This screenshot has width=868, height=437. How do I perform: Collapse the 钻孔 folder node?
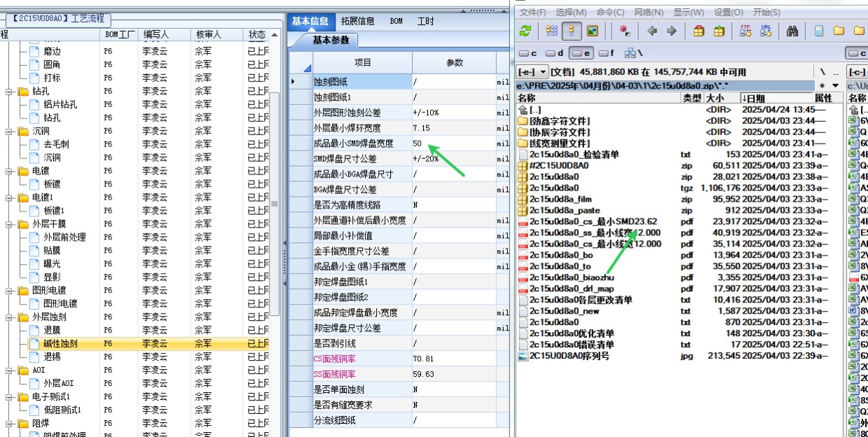tap(9, 92)
